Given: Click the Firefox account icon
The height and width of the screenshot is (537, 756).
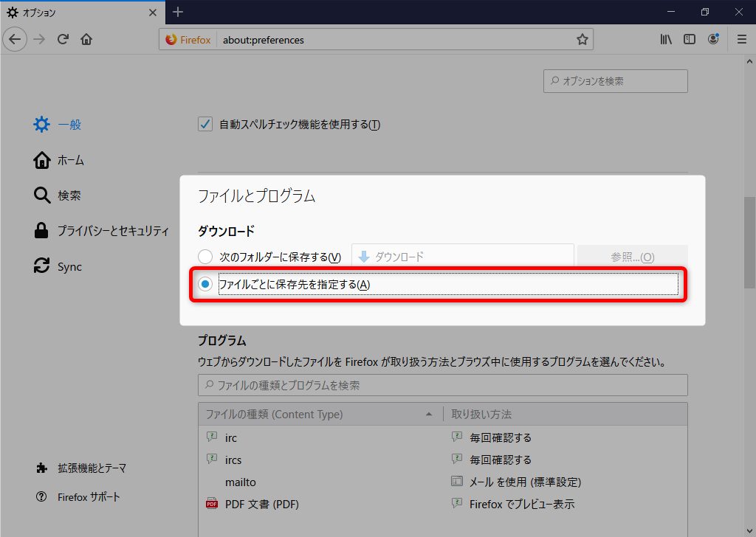Looking at the screenshot, I should tap(713, 39).
